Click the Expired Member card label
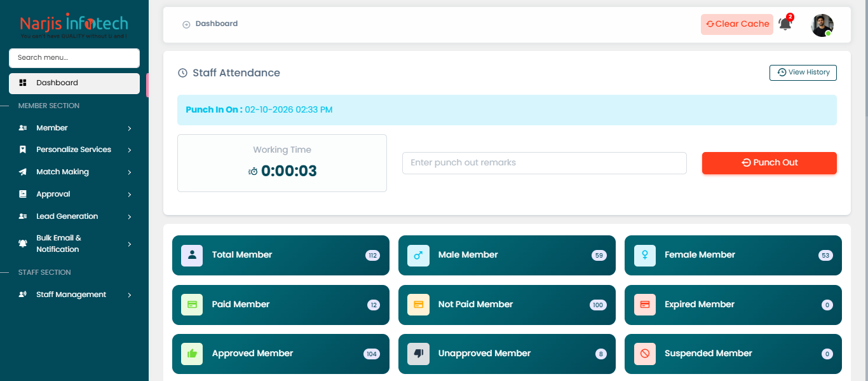 (x=700, y=305)
